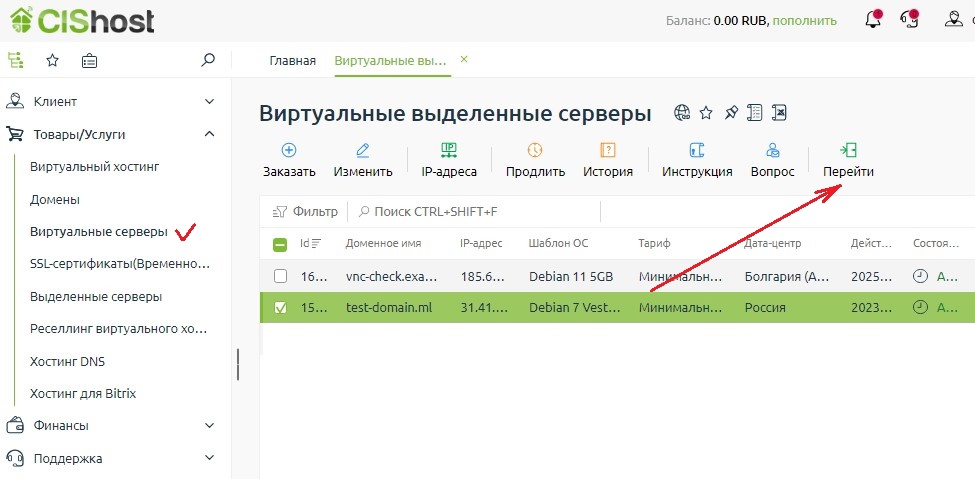Viewport: 975px width, 479px height.
Task: Switch to the Главная tab
Action: [x=292, y=60]
